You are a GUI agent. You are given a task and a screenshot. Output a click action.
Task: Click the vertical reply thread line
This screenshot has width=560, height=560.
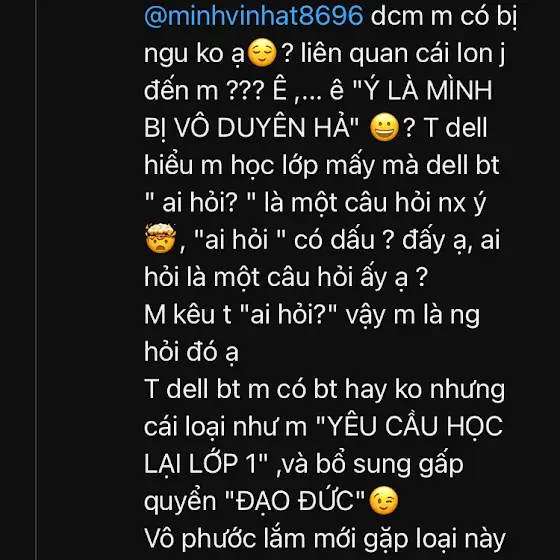pyautogui.click(x=36, y=280)
